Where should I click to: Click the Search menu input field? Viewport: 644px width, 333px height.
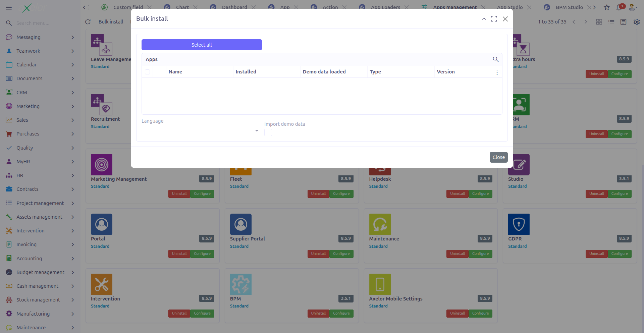[37, 23]
